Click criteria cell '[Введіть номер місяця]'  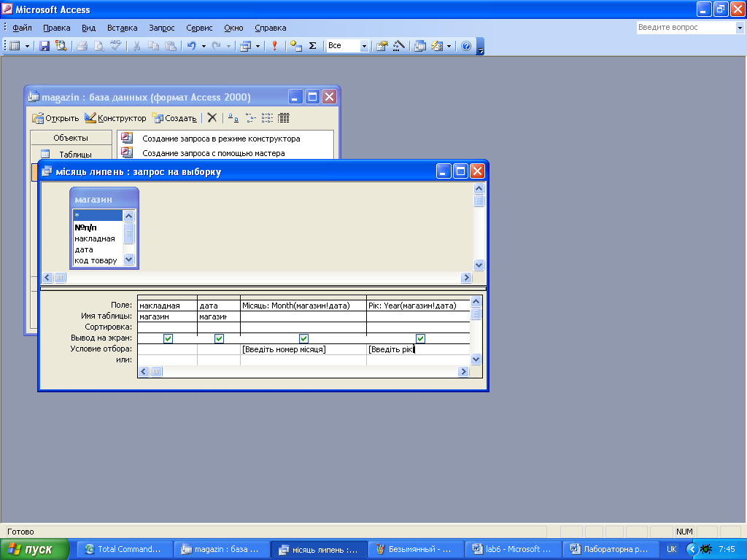pyautogui.click(x=303, y=349)
